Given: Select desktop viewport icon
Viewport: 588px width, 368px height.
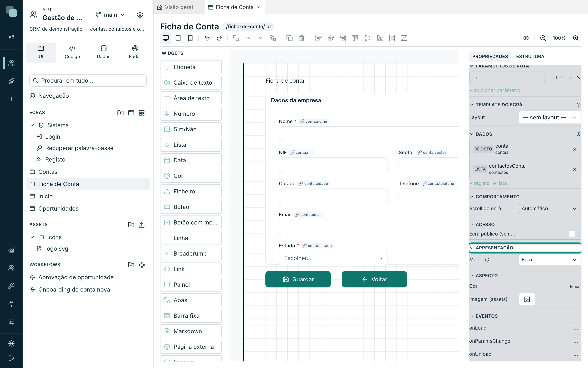Looking at the screenshot, I should point(166,38).
